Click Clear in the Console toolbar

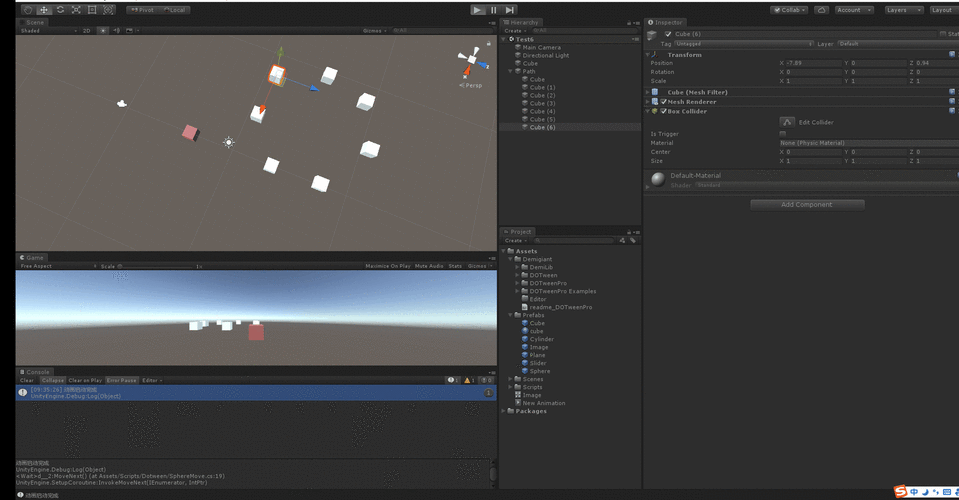pos(27,380)
